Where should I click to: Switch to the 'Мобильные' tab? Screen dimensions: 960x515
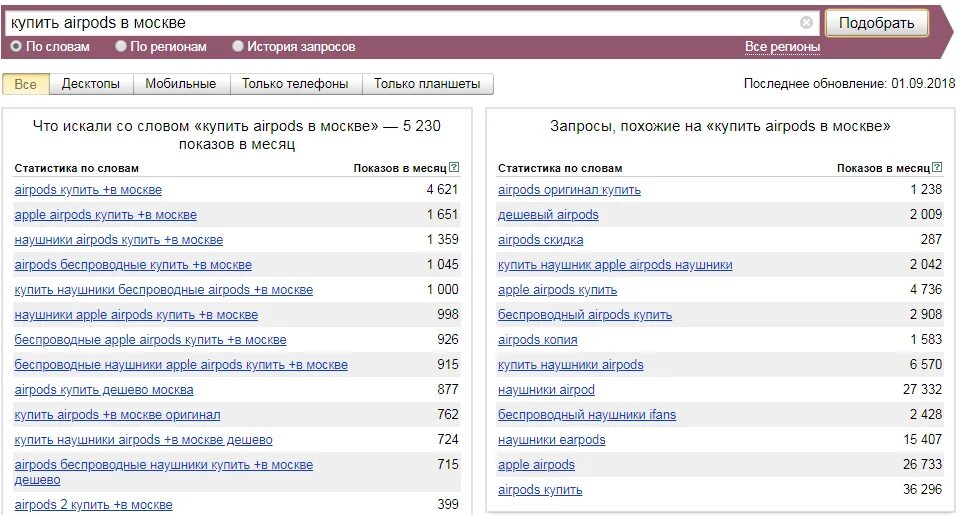click(181, 84)
